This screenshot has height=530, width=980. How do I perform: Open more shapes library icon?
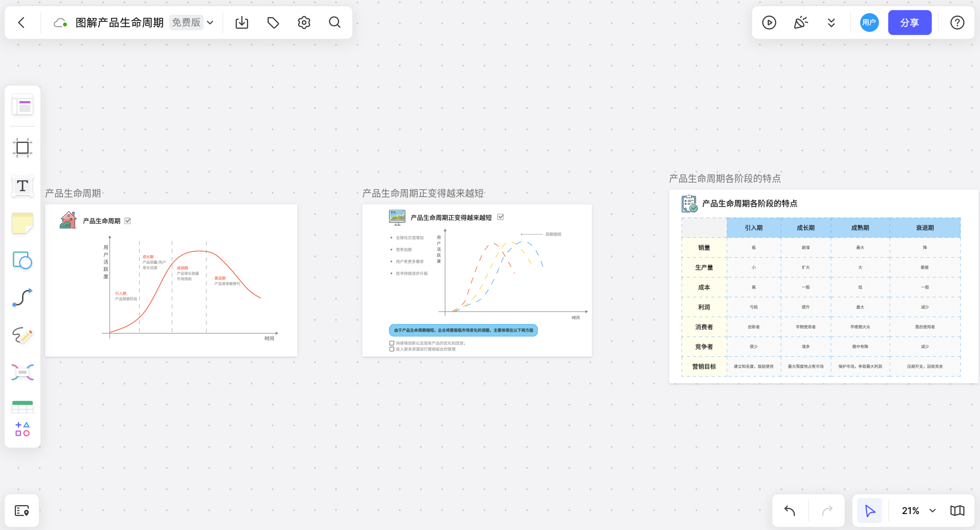tap(23, 429)
